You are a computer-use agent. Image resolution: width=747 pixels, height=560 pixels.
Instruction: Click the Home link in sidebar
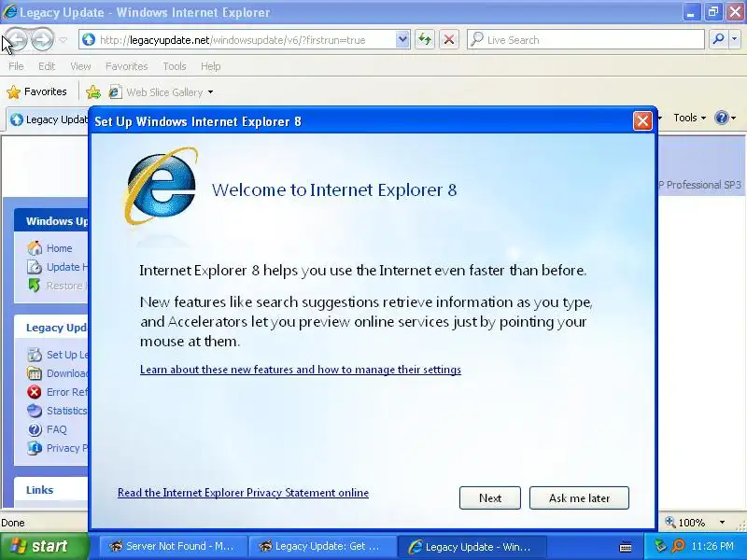click(60, 248)
